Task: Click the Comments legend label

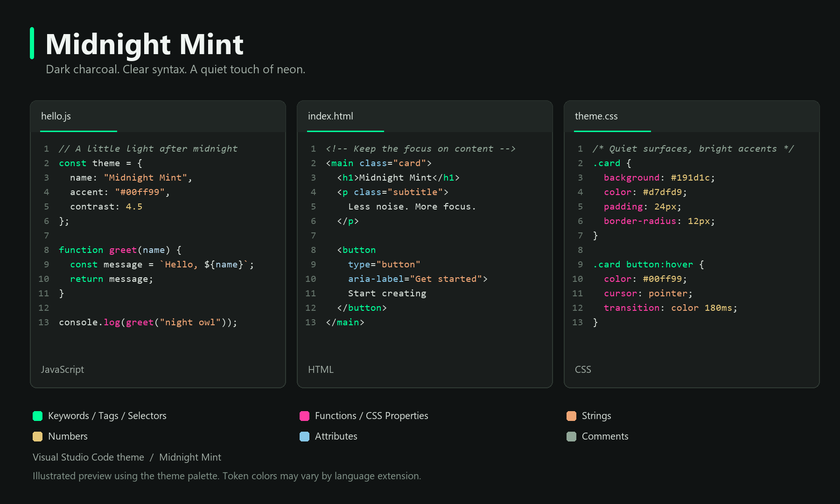Action: point(605,436)
